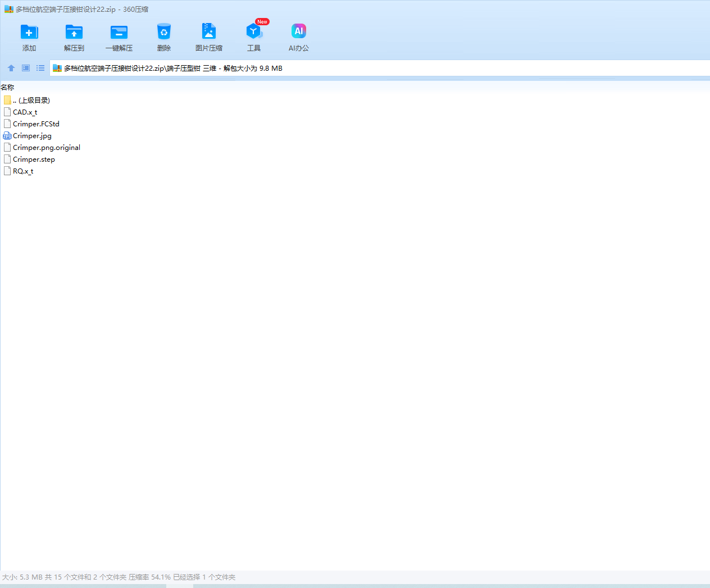Open the 图片压缩 image compression tool
Viewport: 710px width, 588px height.
click(x=209, y=38)
